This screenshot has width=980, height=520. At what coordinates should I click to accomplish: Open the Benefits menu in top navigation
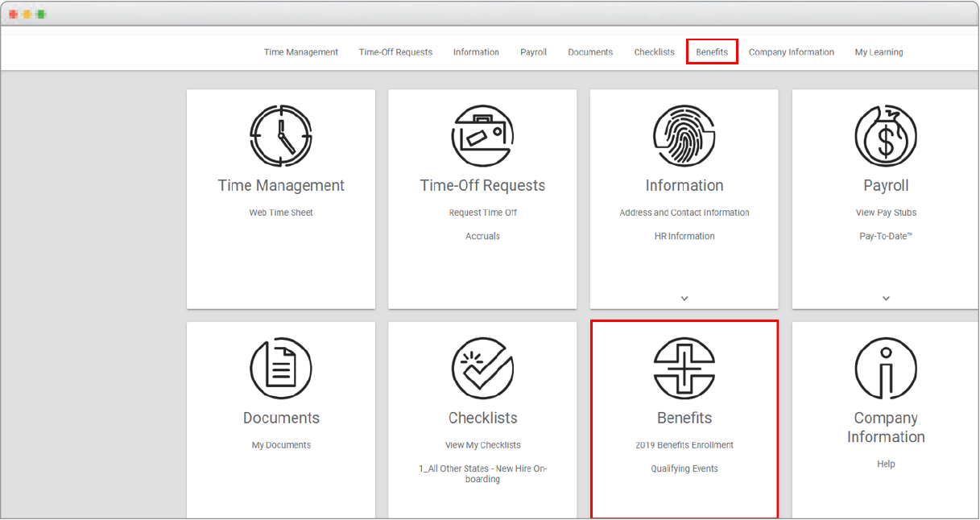pos(712,52)
